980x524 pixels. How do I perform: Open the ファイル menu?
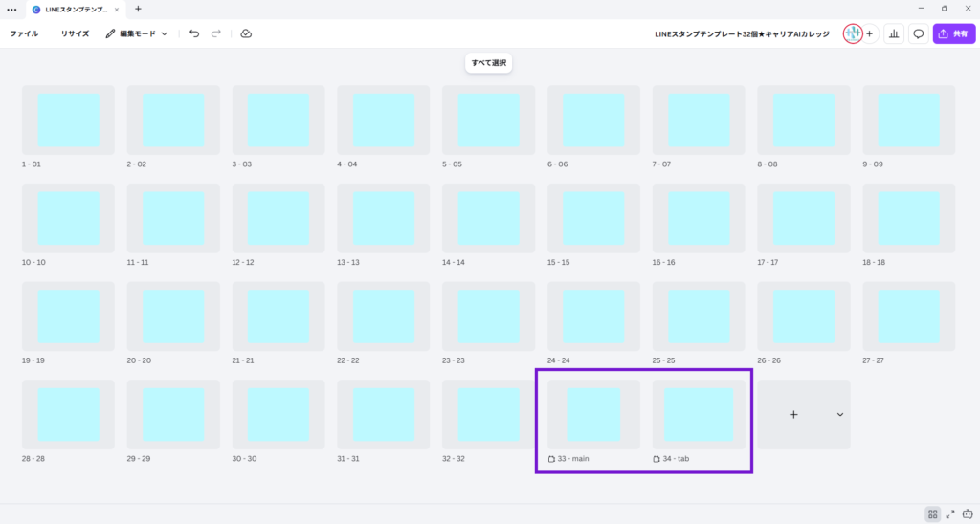(24, 33)
